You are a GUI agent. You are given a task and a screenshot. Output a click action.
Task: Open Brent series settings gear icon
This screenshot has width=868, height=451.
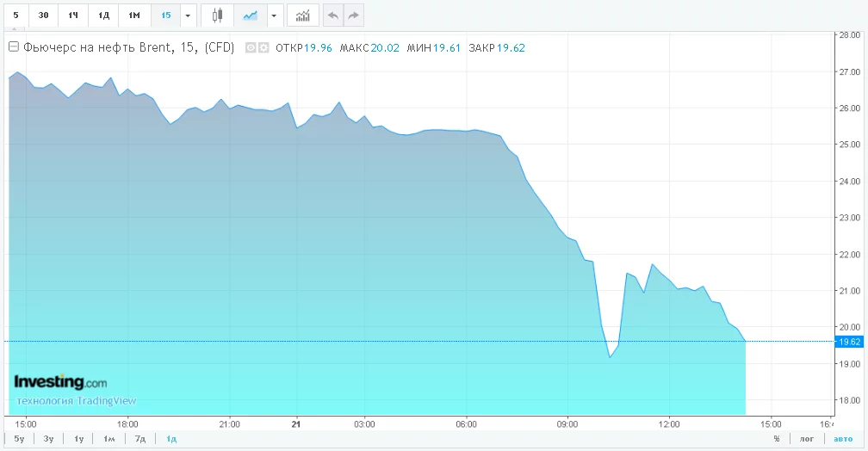263,48
